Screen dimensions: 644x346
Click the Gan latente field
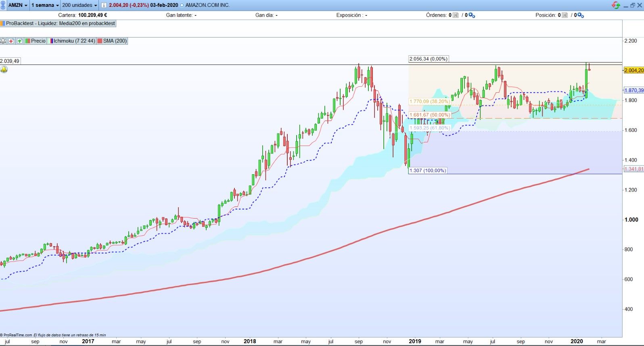pos(181,15)
